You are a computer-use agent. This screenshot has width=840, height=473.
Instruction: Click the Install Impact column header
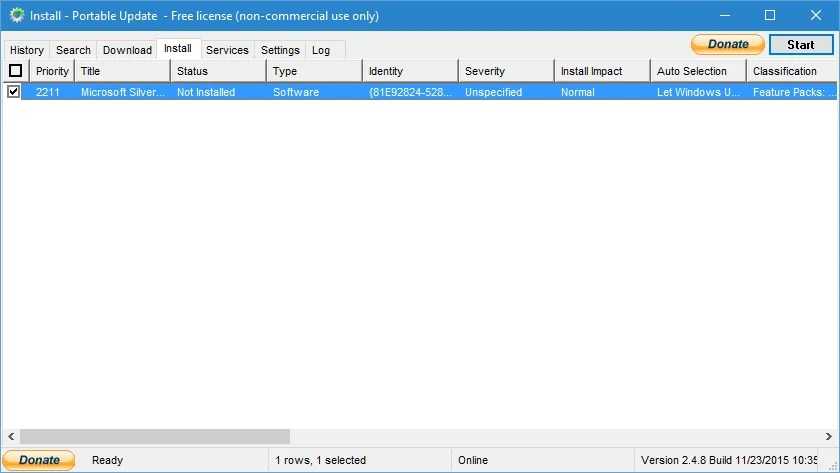(601, 71)
